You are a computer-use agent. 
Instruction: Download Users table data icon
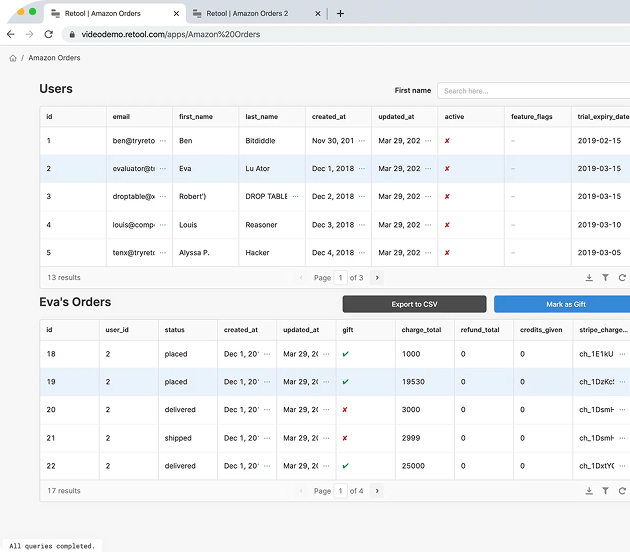click(589, 278)
